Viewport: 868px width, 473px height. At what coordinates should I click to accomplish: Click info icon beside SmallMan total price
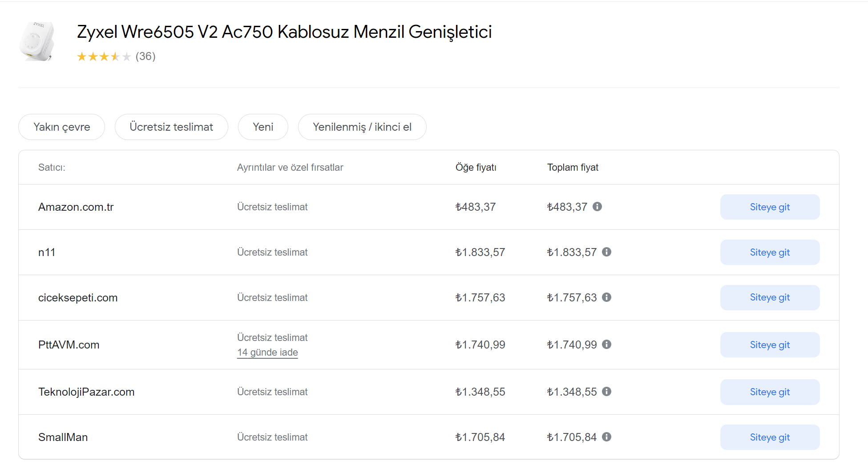(606, 437)
